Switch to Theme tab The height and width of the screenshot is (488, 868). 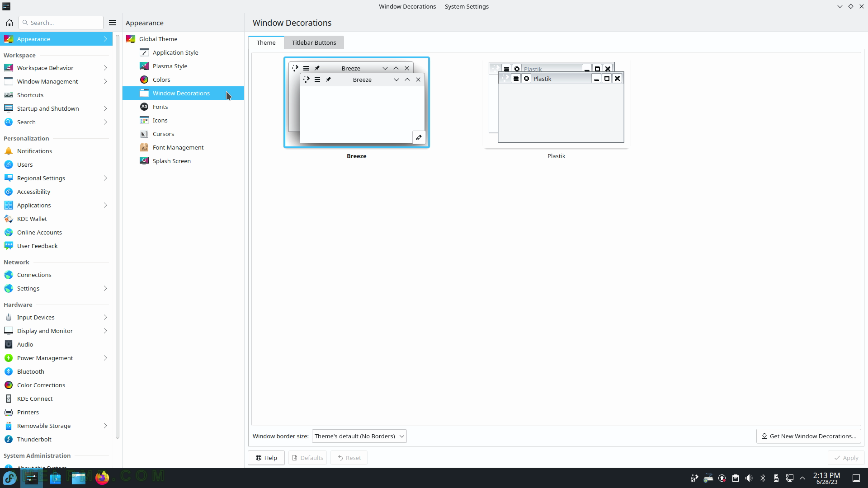coord(266,42)
